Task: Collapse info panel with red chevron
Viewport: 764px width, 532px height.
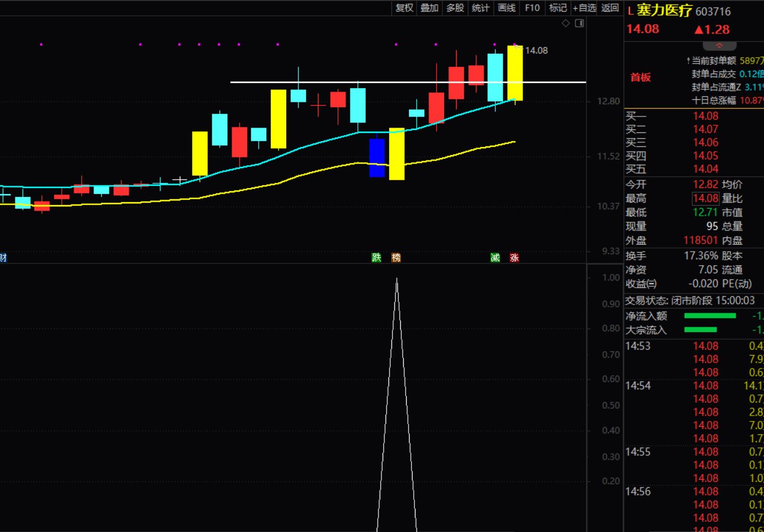Action: (x=719, y=46)
